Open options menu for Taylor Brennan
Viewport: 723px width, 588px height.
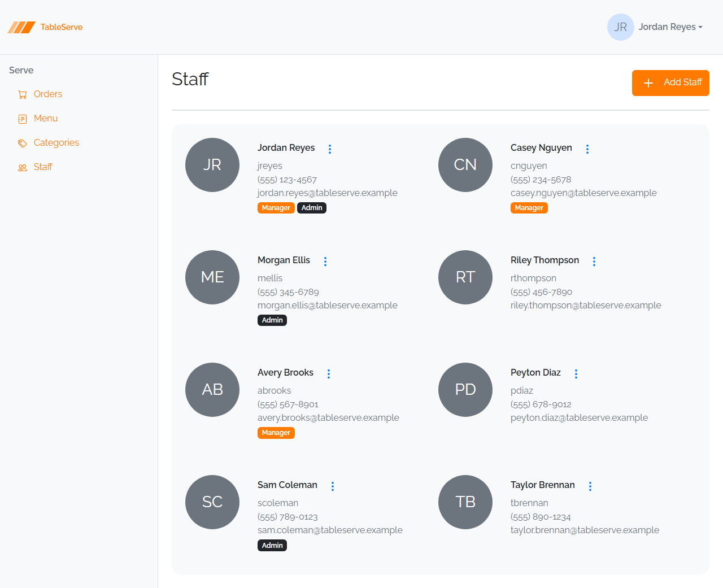[590, 486]
